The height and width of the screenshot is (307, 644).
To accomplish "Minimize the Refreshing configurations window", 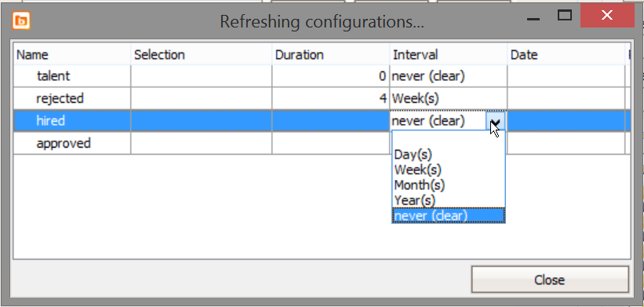I will [x=533, y=19].
